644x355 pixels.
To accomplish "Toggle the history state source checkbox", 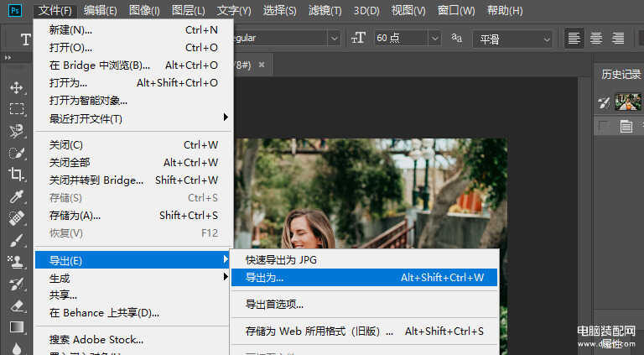I will coord(603,126).
